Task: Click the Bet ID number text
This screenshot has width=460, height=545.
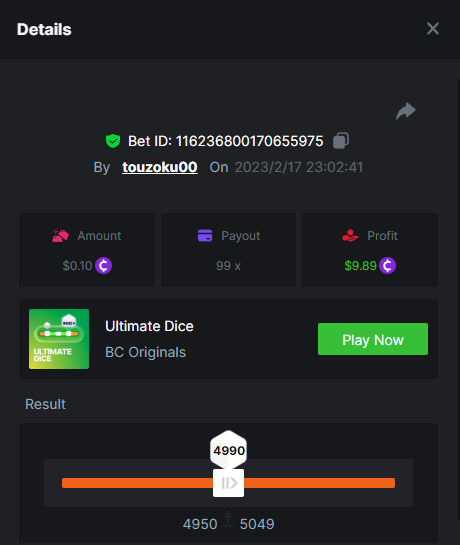Action: (250, 141)
